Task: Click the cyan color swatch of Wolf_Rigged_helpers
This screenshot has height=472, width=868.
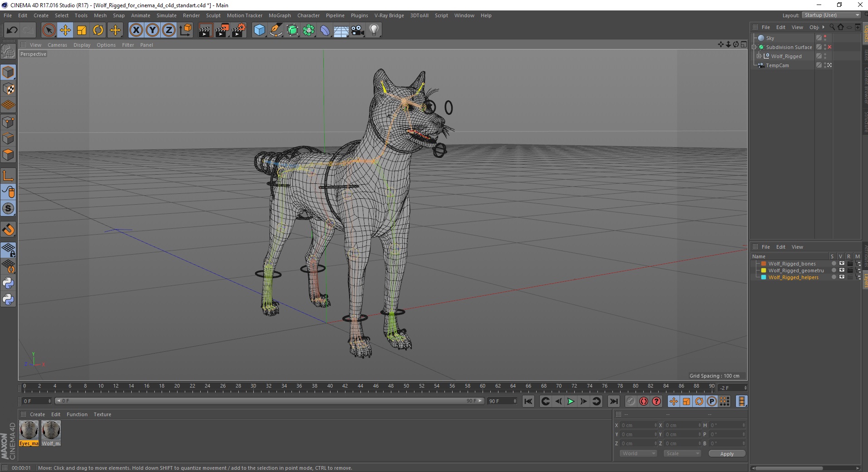Action: pyautogui.click(x=764, y=277)
